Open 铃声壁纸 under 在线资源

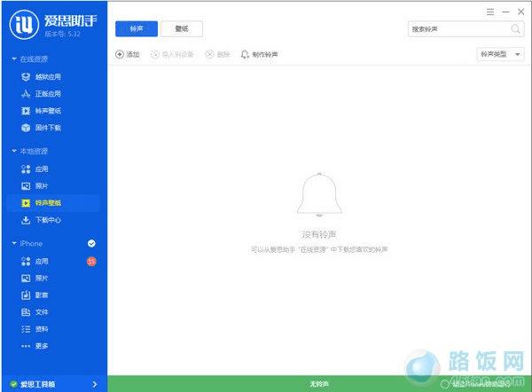[42, 111]
